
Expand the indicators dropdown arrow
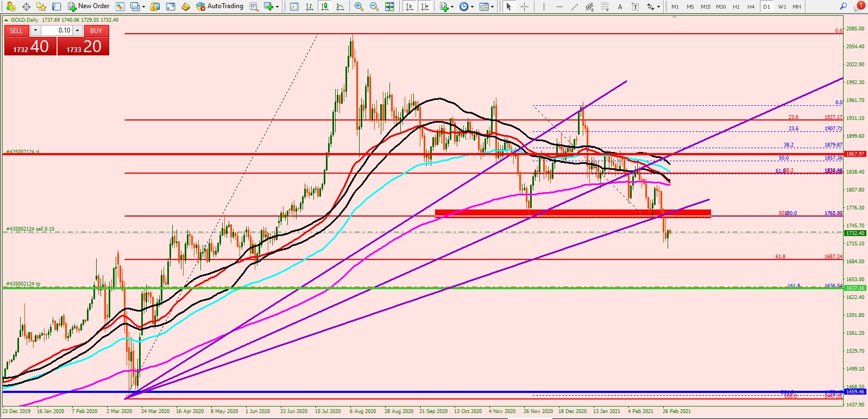click(x=453, y=7)
